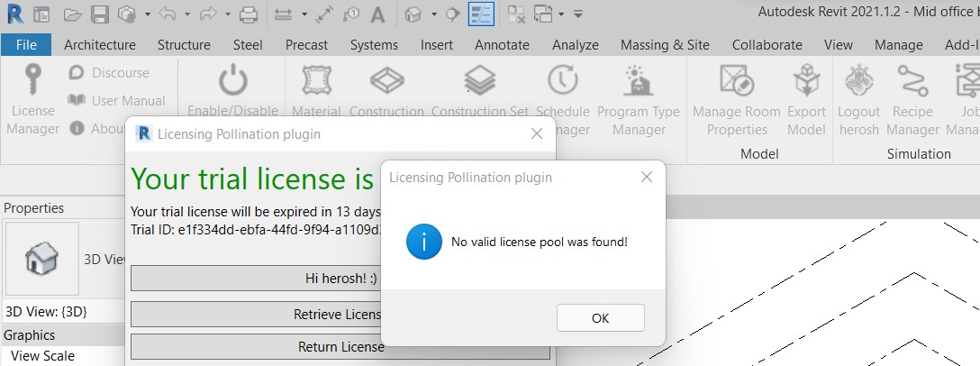980x366 pixels.
Task: Click the Graphics section header in Properties
Action: (x=63, y=334)
